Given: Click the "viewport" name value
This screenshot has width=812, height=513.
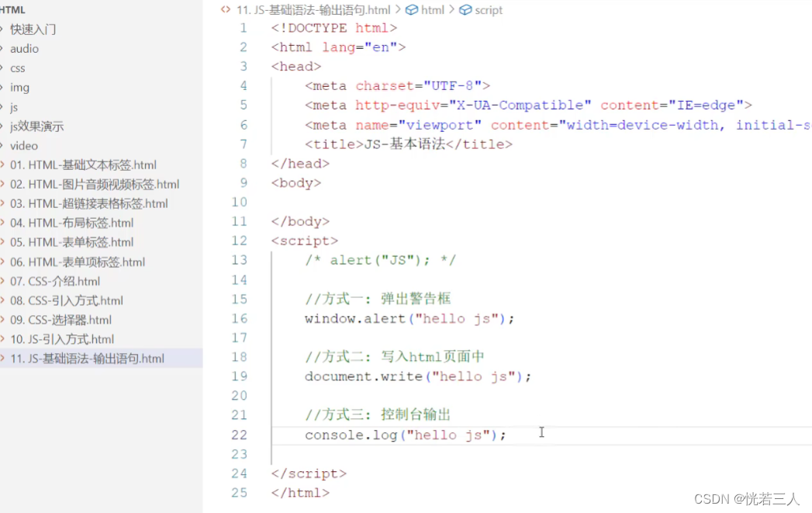Looking at the screenshot, I should (440, 125).
